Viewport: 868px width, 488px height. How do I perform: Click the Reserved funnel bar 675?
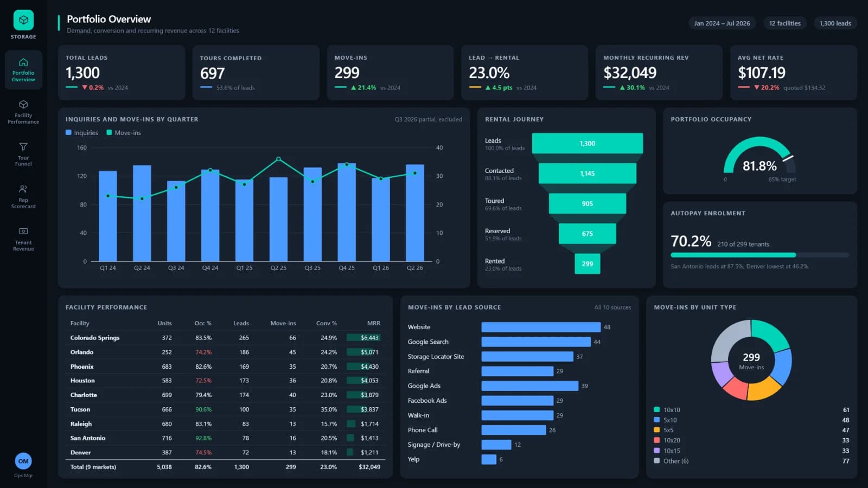[588, 234]
